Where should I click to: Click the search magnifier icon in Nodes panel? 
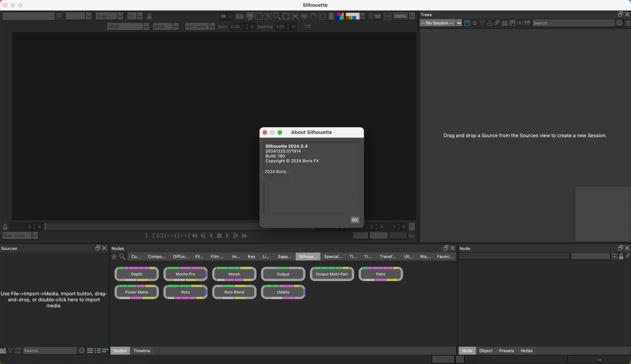(122, 257)
